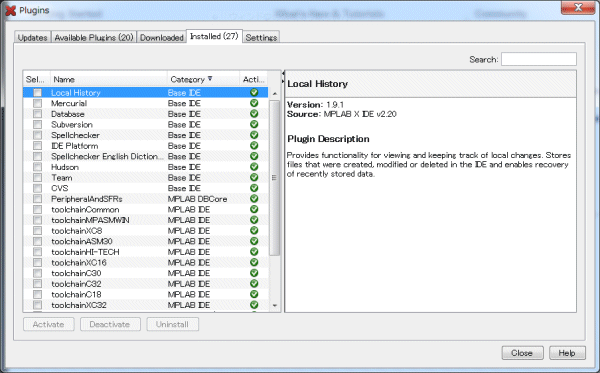Select the Installed (27) tab
The width and height of the screenshot is (600, 373).
click(x=214, y=36)
